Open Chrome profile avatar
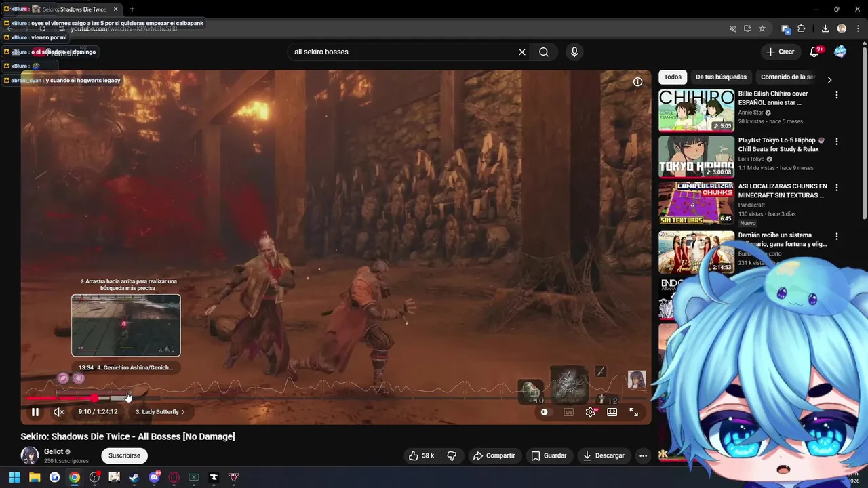The image size is (868, 488). pos(842,28)
